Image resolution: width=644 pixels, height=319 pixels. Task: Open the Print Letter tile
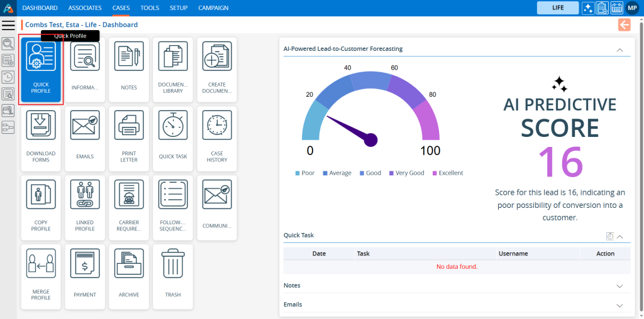(129, 139)
